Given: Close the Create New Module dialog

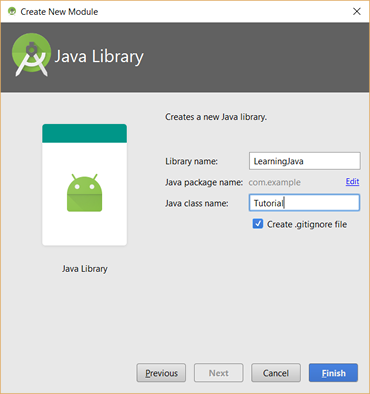Looking at the screenshot, I should (x=357, y=11).
